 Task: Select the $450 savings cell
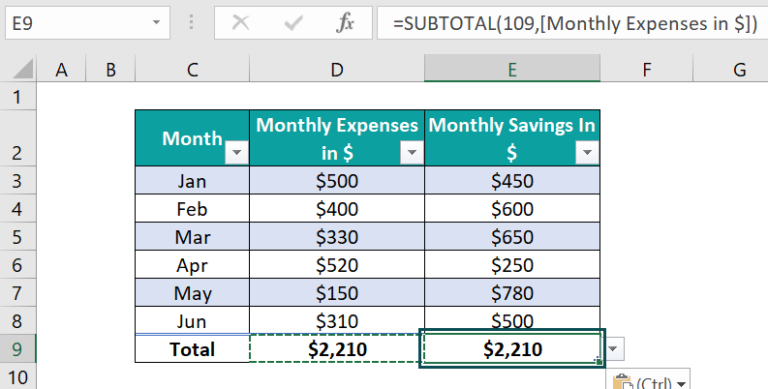(512, 181)
